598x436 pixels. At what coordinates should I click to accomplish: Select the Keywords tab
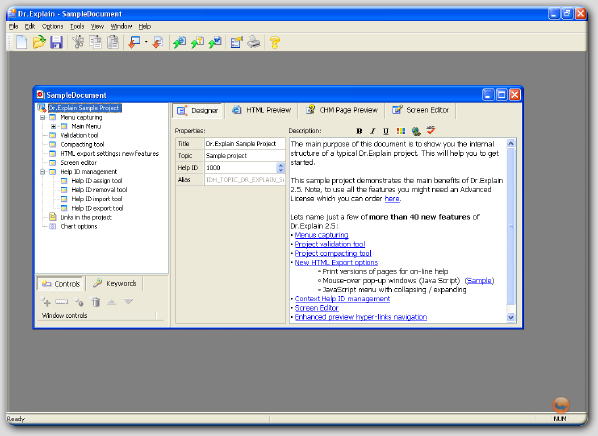click(114, 283)
